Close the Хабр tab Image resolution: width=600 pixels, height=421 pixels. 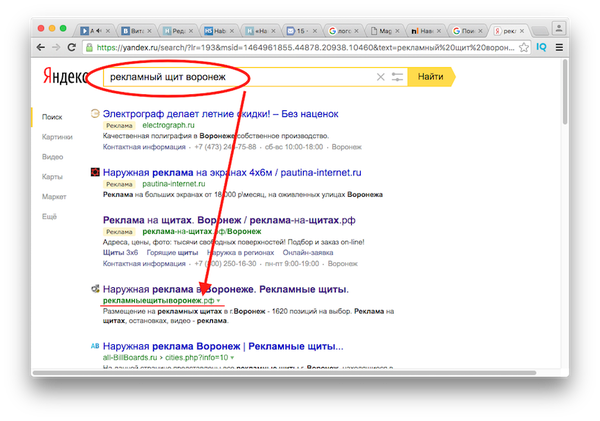[x=232, y=31]
